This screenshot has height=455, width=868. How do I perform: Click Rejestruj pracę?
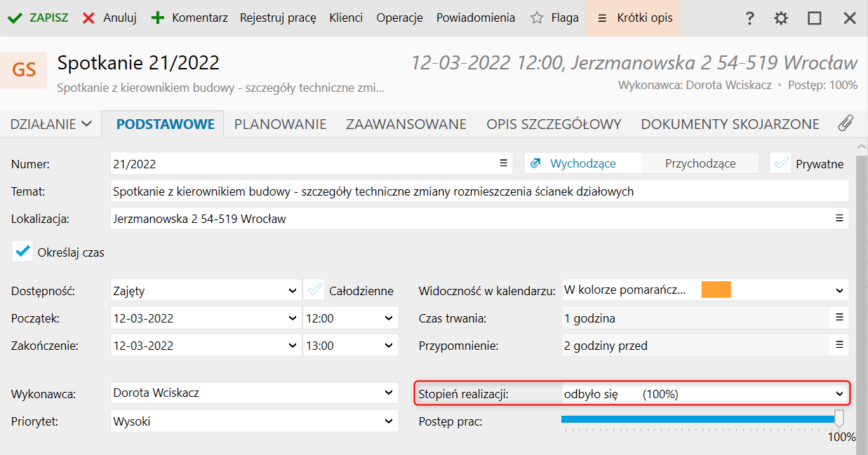pos(278,18)
